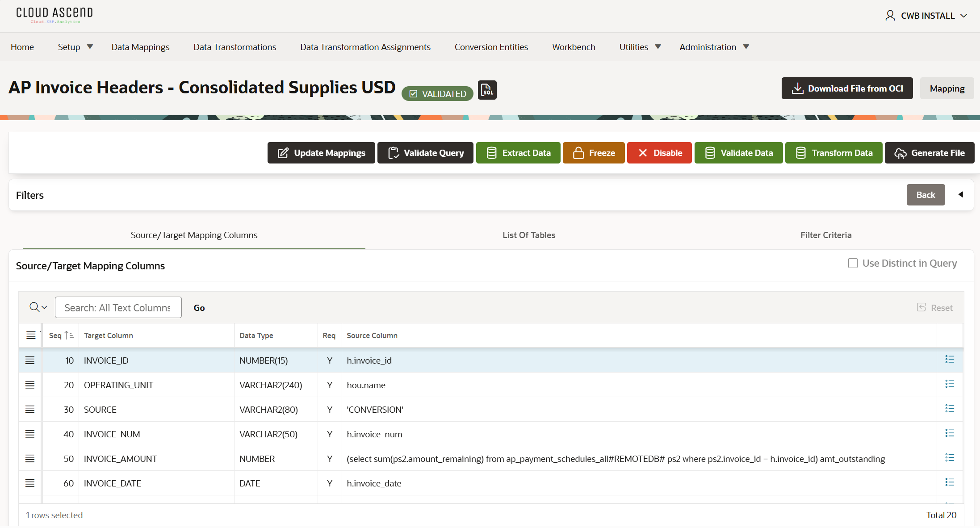Click row handle for OPERATING_UNIT row
Image resolution: width=980 pixels, height=528 pixels.
pos(30,385)
